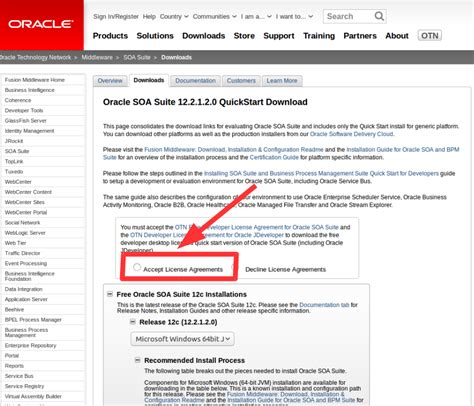
Task: Collapse the Recommended Install Process section
Action: (x=137, y=360)
